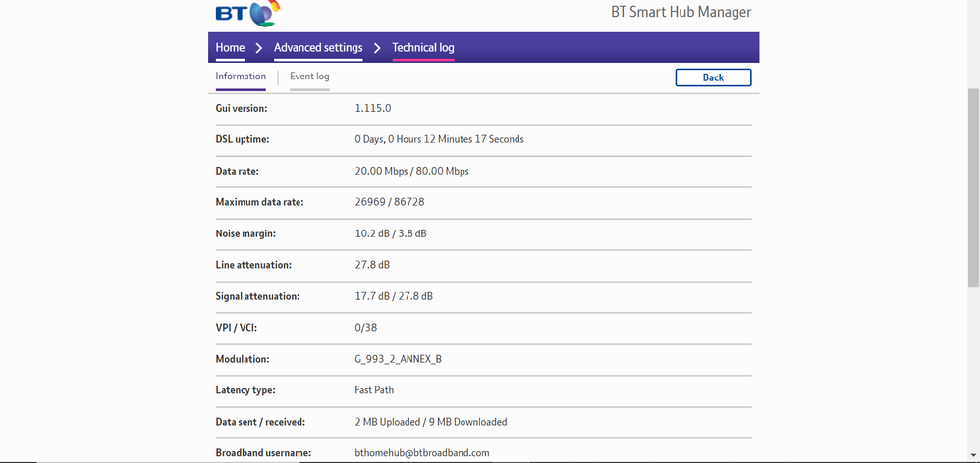Viewport: 980px width, 463px height.
Task: Click the Line attenuation value 27.8 dB
Action: [x=372, y=265]
